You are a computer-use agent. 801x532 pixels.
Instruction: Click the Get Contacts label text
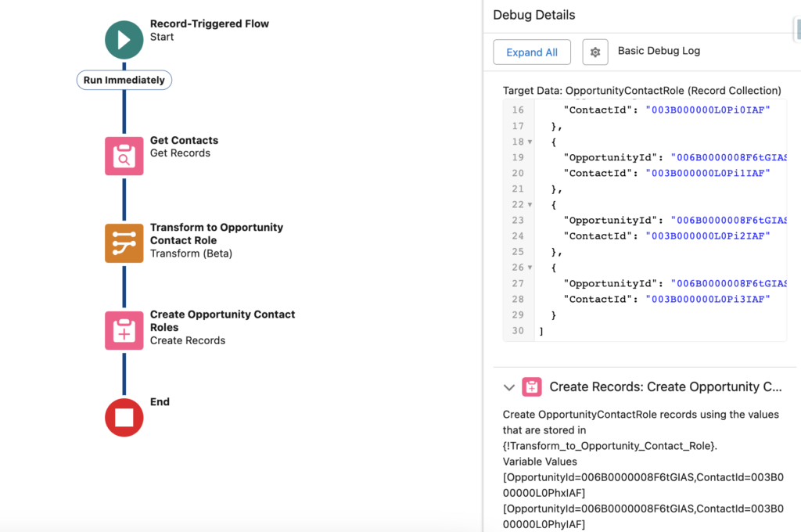(184, 141)
